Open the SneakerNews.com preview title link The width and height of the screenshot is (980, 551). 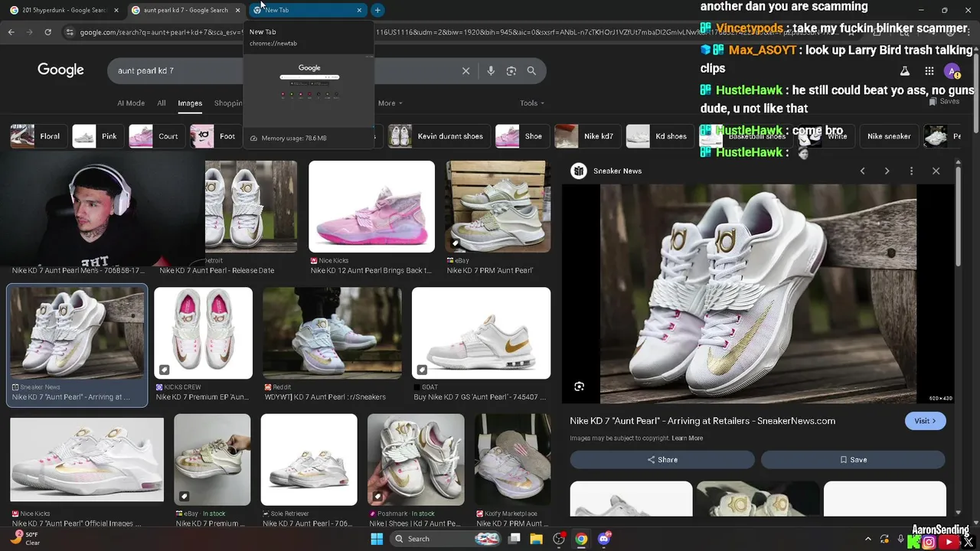pyautogui.click(x=702, y=421)
